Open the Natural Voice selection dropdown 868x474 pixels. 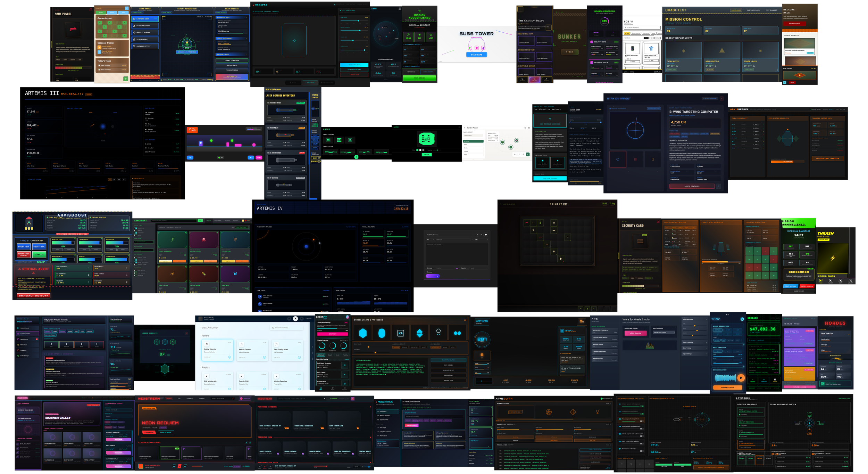[664, 333]
